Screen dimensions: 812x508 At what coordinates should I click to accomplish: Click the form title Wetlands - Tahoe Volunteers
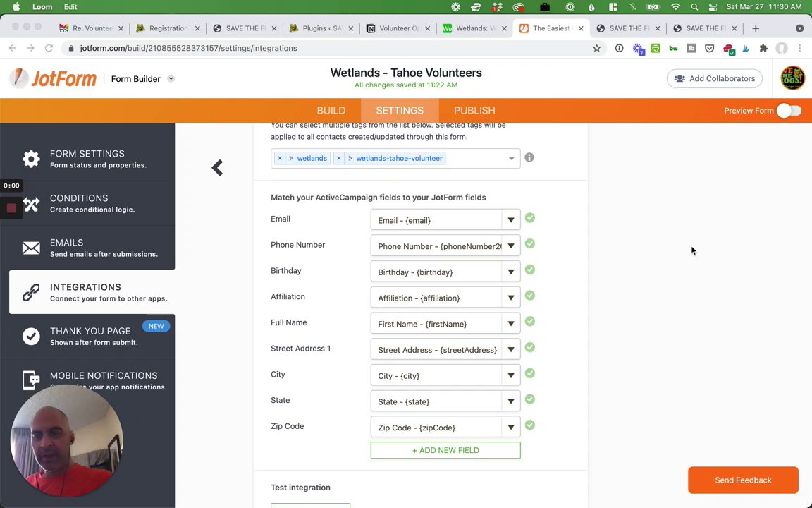[406, 73]
